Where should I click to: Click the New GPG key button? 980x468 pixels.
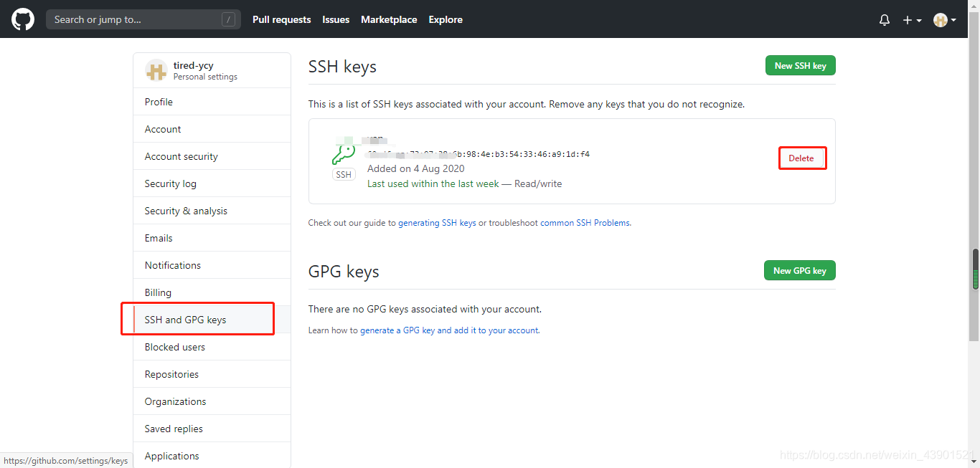click(800, 270)
